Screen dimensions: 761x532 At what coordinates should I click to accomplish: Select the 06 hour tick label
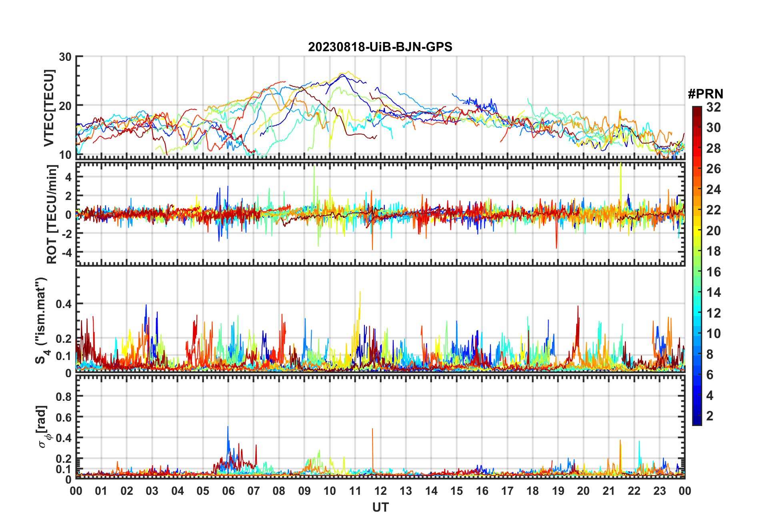[x=228, y=491]
